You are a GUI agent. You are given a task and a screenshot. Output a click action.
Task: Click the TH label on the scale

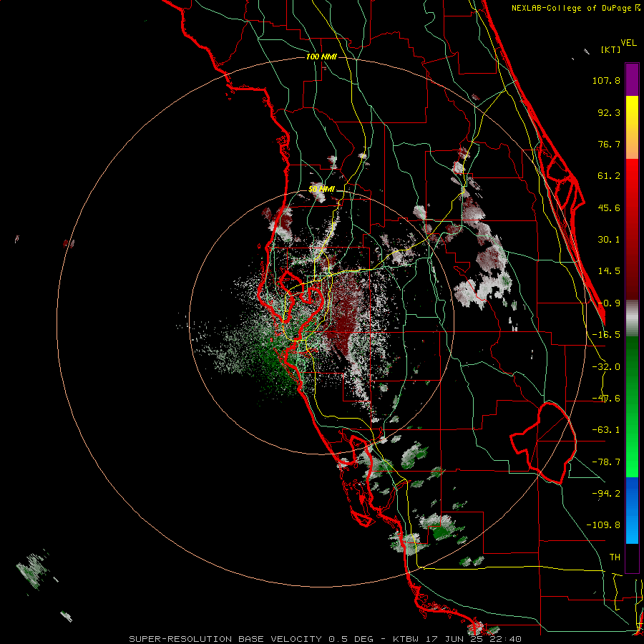click(x=615, y=557)
